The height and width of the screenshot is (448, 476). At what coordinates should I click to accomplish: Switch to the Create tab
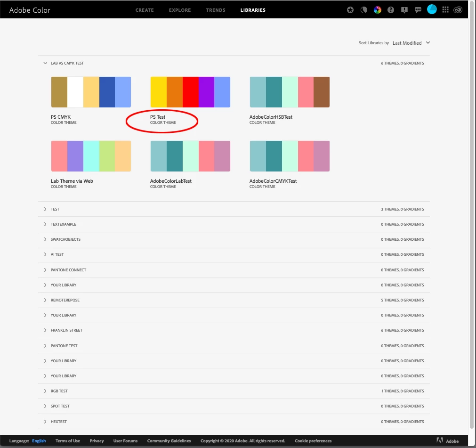point(145,10)
